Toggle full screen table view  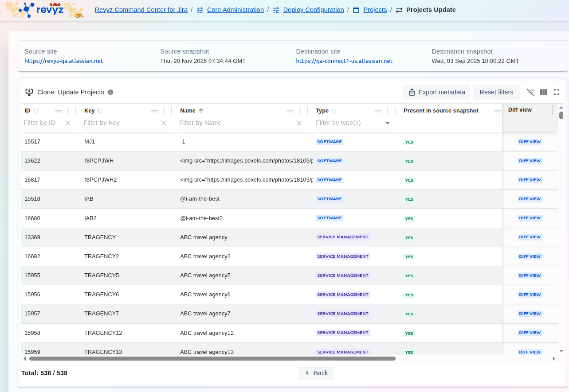pyautogui.click(x=557, y=92)
